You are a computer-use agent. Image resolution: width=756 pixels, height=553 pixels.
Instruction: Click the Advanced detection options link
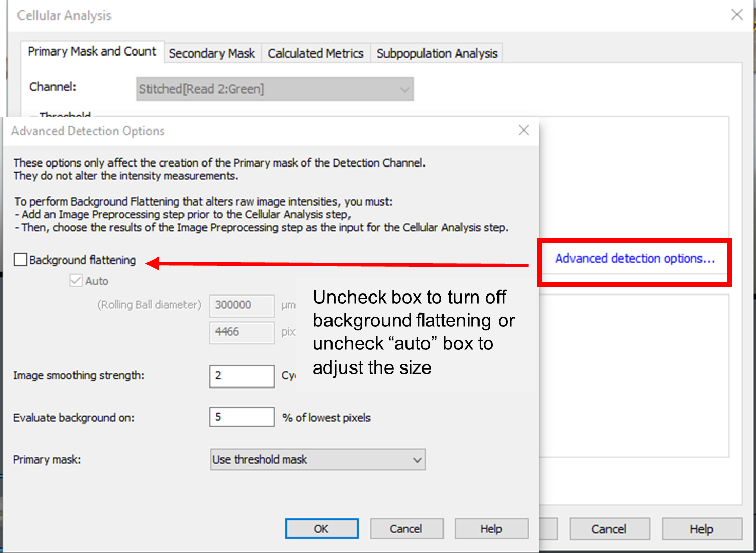tap(635, 259)
